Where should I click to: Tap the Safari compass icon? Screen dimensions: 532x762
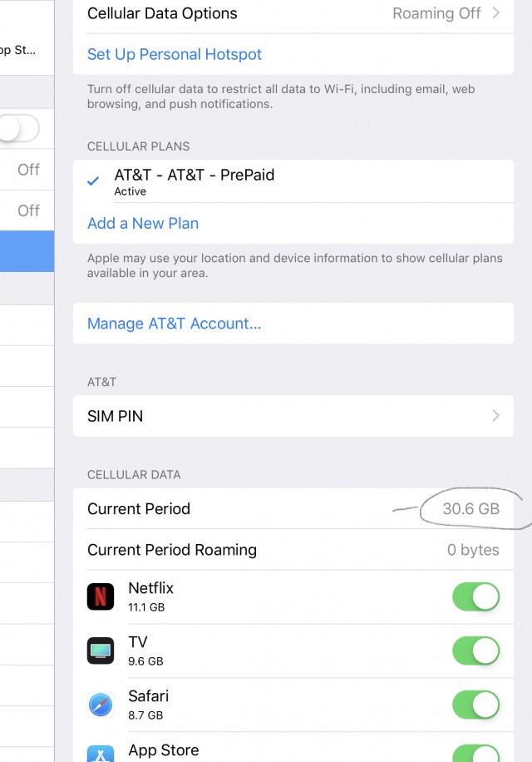pos(101,705)
